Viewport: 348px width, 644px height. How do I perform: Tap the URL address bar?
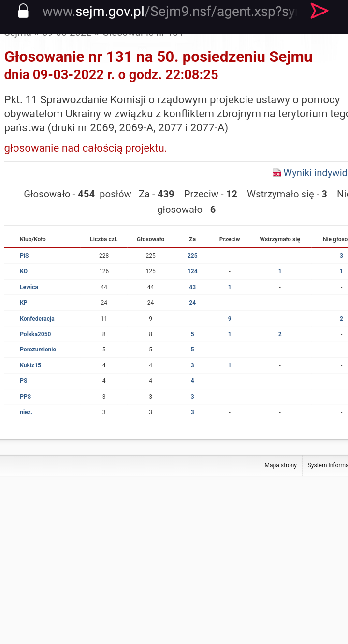(x=169, y=12)
